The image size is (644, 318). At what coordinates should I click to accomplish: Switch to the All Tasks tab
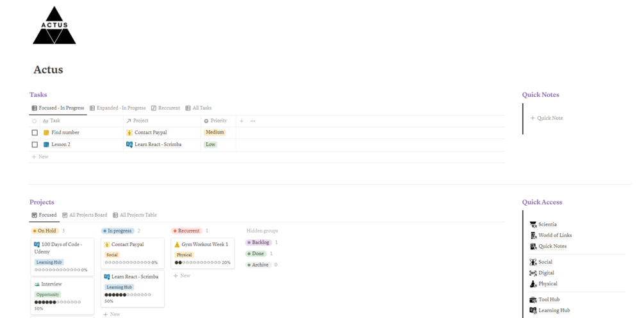(x=199, y=108)
